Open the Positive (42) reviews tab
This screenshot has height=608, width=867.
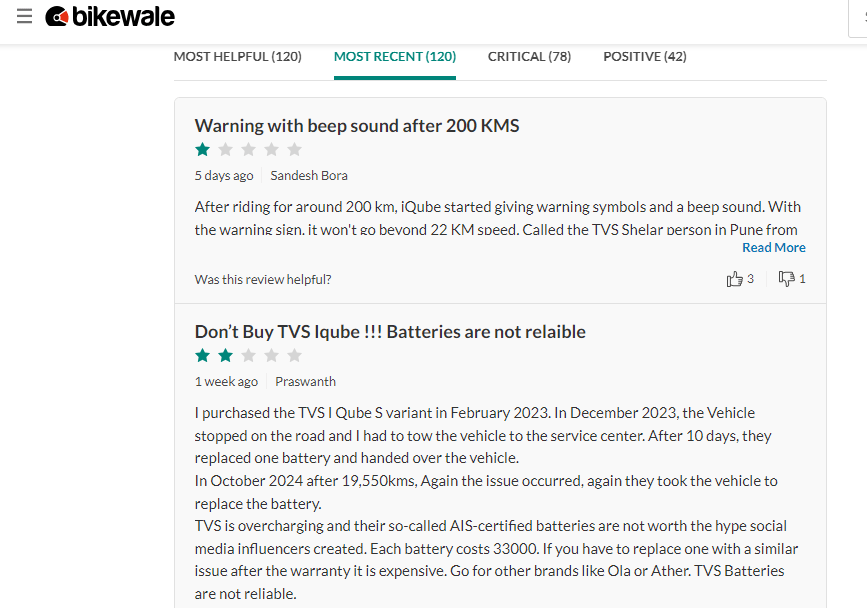645,57
